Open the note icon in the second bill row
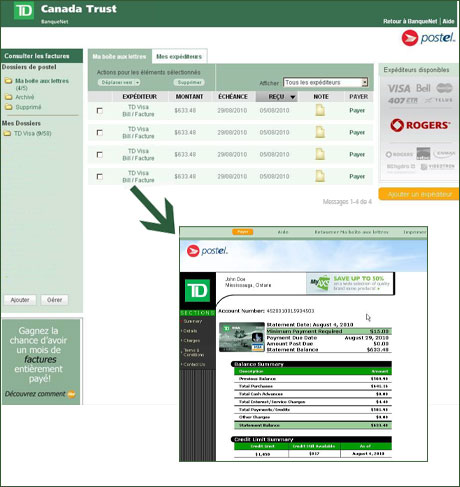460x487 pixels. [x=320, y=132]
